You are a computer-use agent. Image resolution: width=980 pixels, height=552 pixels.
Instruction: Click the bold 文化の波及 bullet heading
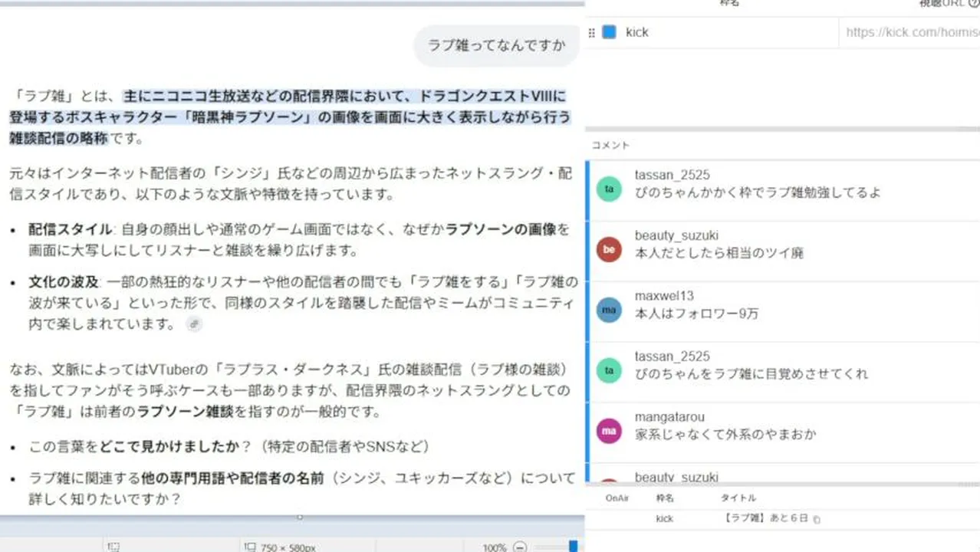pyautogui.click(x=63, y=282)
